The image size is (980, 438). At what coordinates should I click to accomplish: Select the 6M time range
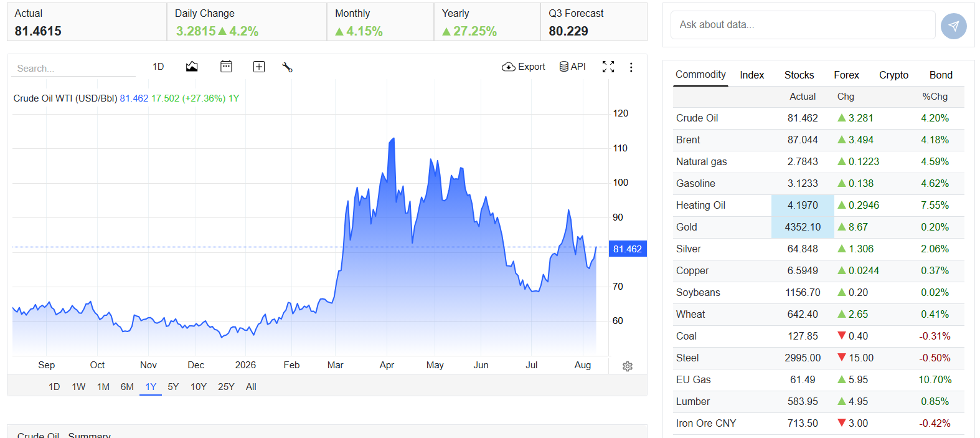(127, 387)
